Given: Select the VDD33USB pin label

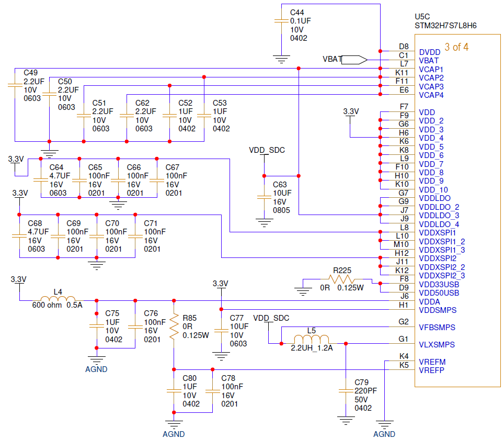Looking at the screenshot, I should tap(439, 284).
